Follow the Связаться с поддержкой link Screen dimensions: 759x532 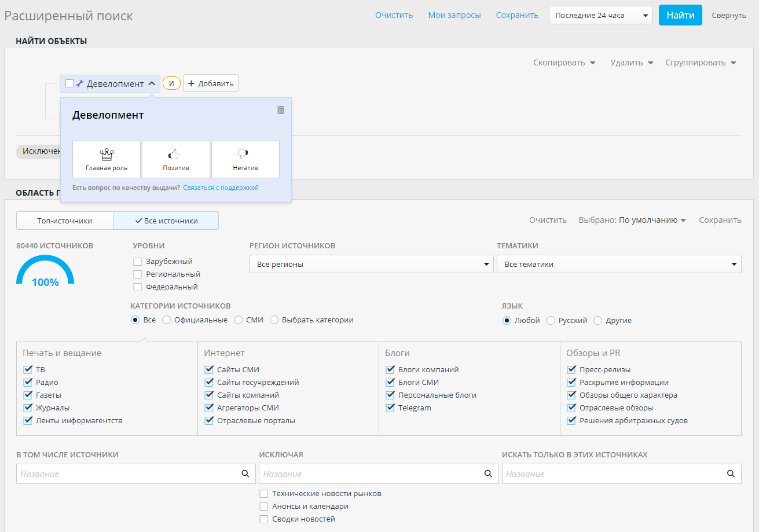221,188
